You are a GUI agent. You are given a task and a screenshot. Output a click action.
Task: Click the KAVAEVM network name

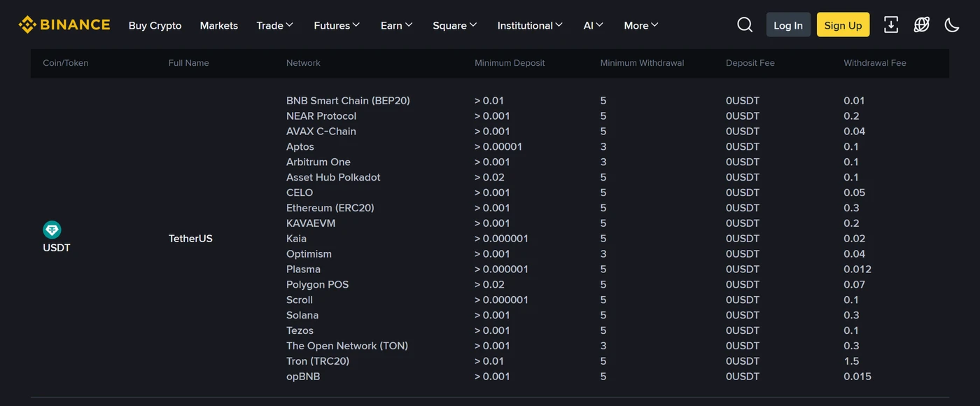311,223
